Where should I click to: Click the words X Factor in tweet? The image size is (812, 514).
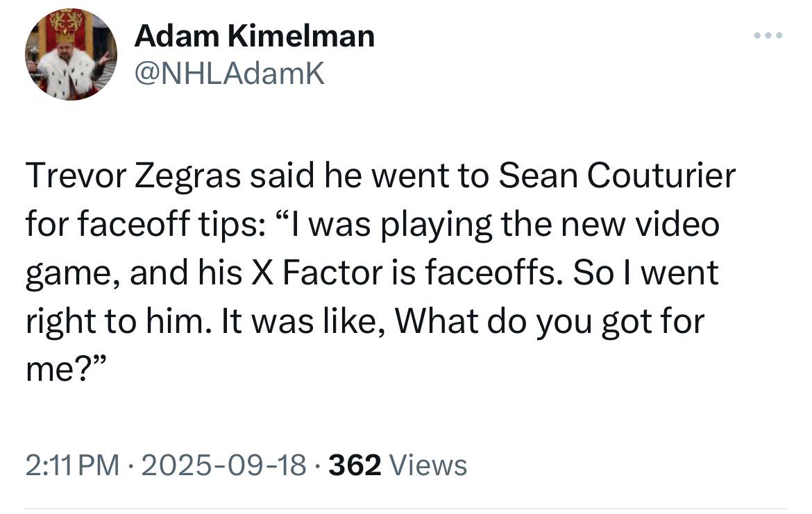coord(316,273)
